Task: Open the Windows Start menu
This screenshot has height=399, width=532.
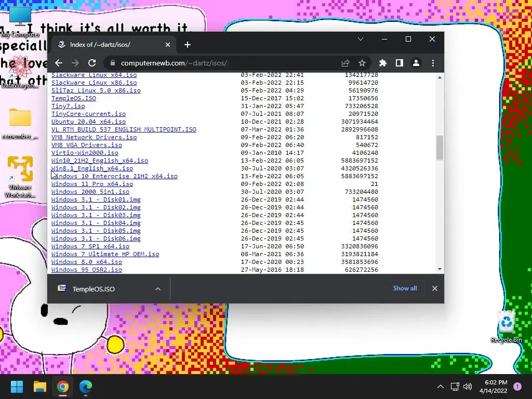Action: tap(17, 387)
